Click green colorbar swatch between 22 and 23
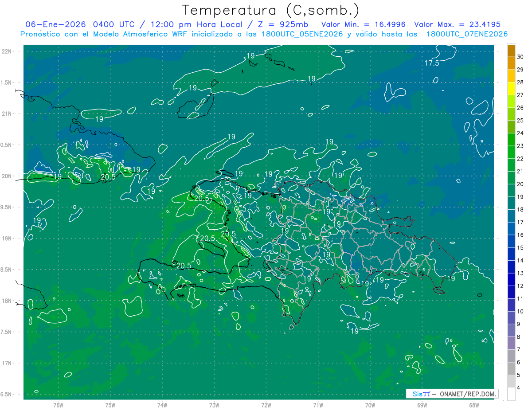Image resolution: width=532 pixels, height=411 pixels. pyautogui.click(x=511, y=153)
